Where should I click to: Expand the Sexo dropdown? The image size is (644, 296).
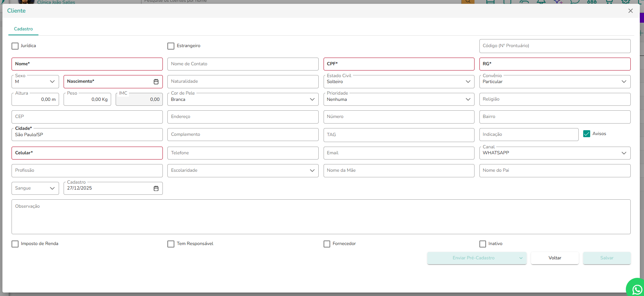pos(35,82)
